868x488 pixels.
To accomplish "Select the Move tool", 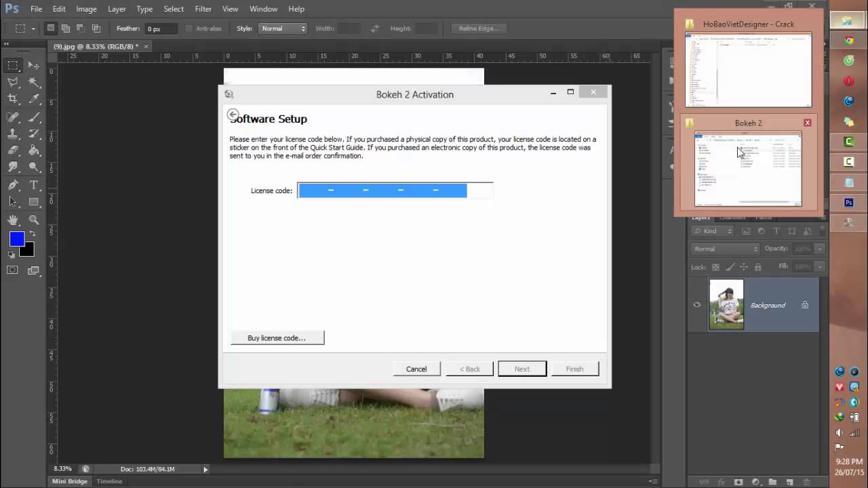I will tap(33, 66).
